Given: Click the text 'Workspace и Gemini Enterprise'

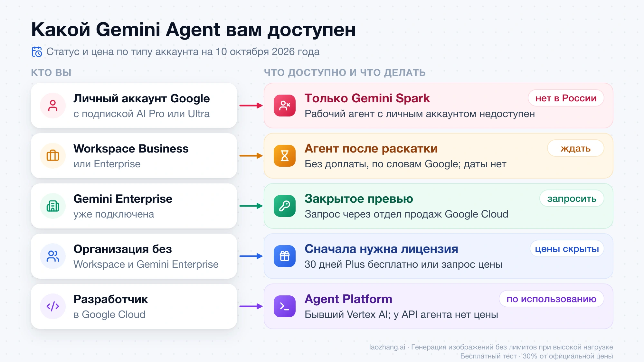Looking at the screenshot, I should coord(146,264).
